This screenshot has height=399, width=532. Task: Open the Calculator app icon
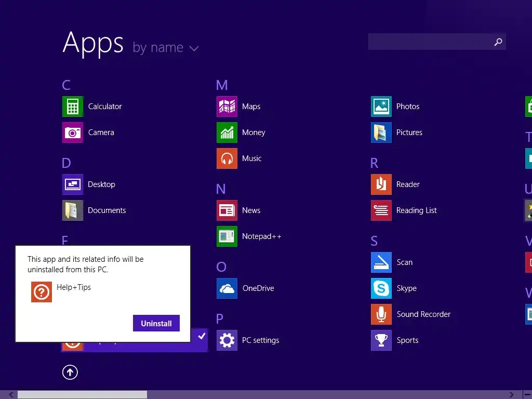[73, 107]
